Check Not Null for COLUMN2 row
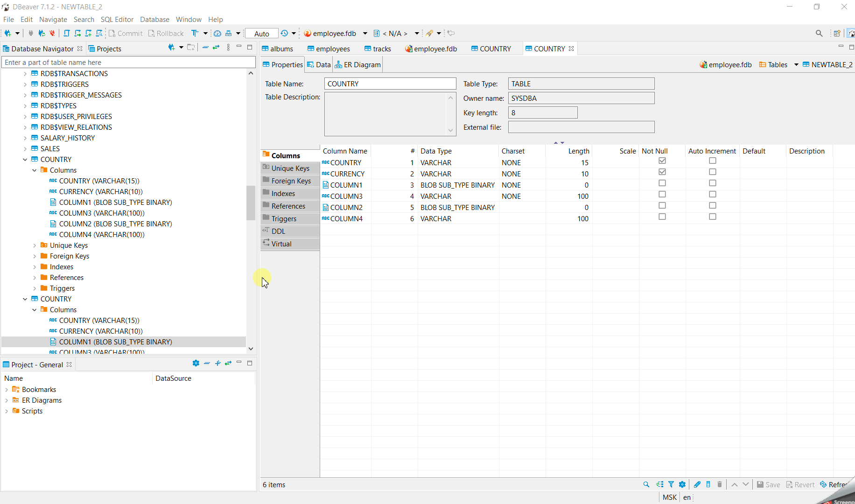This screenshot has width=855, height=504. coord(662,206)
